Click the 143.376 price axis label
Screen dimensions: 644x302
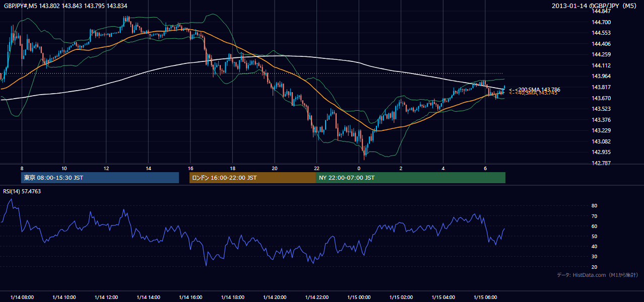[602, 120]
